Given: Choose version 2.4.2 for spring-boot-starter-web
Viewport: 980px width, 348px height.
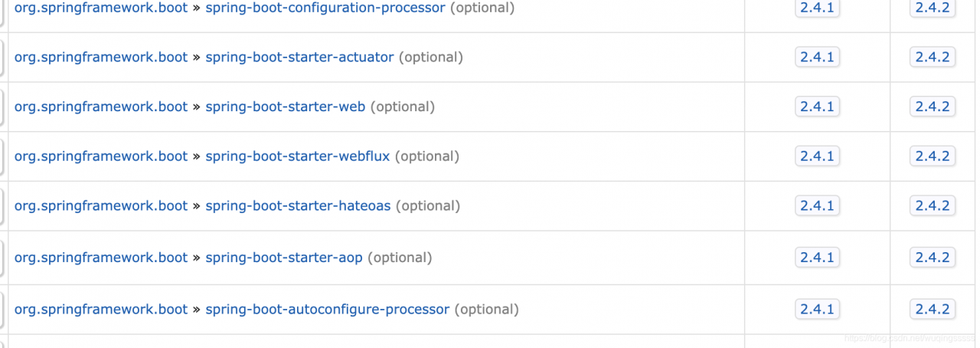Looking at the screenshot, I should (x=932, y=107).
